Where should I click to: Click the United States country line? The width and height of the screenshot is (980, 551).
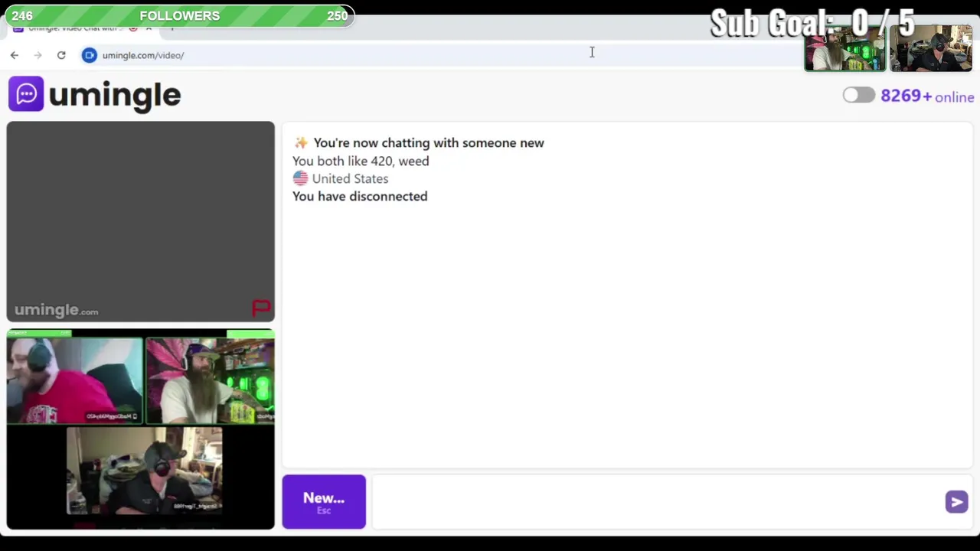coord(341,178)
